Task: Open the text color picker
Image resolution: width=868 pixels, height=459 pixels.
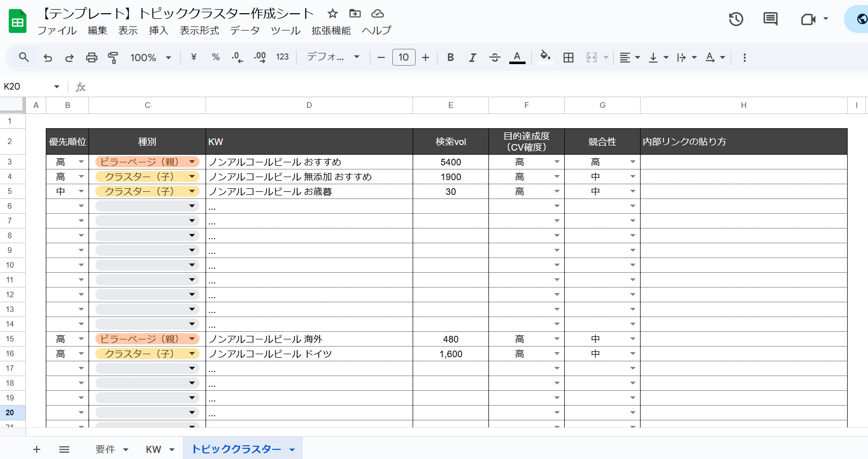Action: point(517,58)
